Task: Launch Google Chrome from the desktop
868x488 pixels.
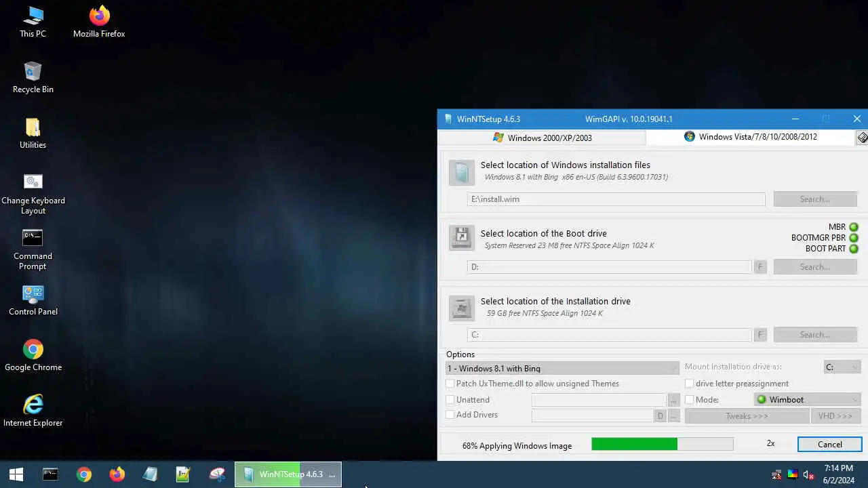Action: (33, 355)
